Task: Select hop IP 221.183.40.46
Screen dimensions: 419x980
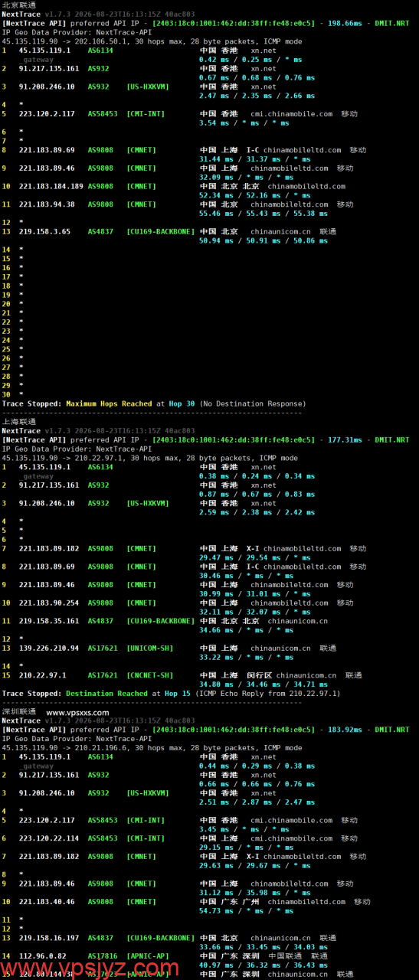Action: 47,902
